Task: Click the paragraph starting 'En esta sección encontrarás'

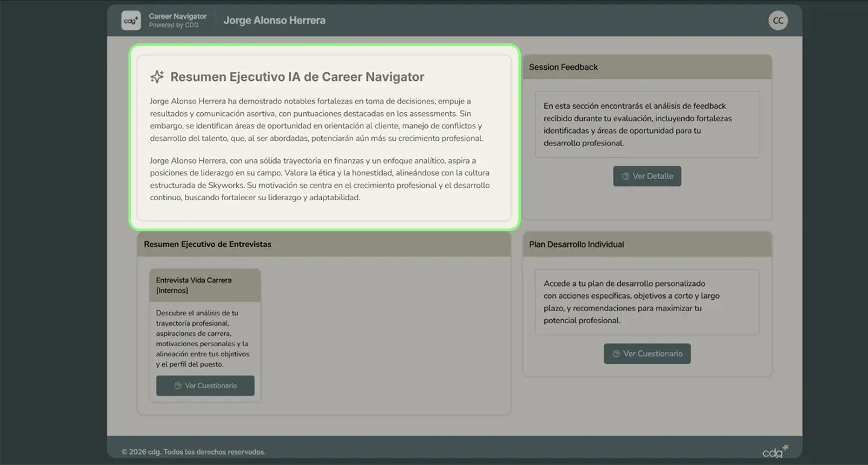Action: coord(638,125)
